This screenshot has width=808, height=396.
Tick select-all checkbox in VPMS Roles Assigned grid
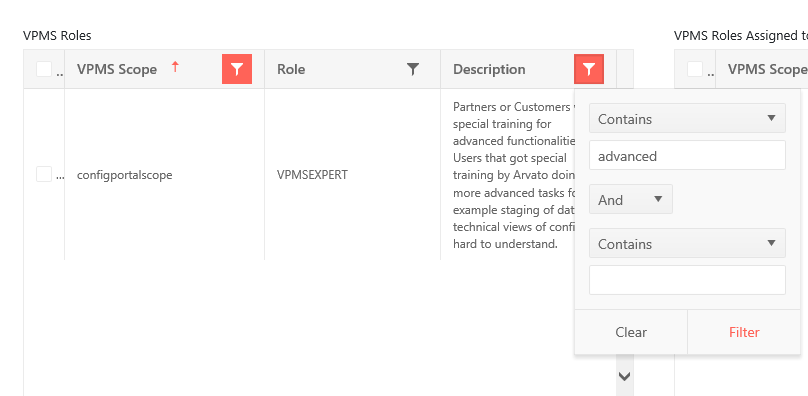(x=695, y=69)
